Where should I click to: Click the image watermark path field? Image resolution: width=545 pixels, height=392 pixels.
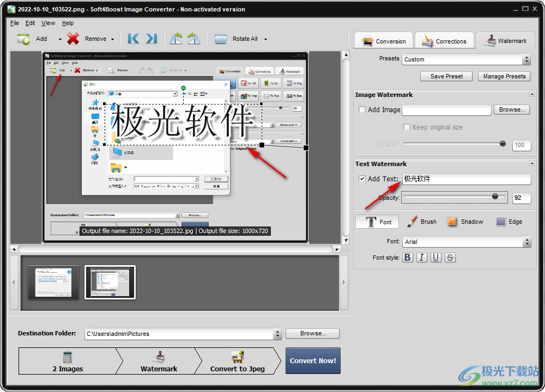coord(447,110)
